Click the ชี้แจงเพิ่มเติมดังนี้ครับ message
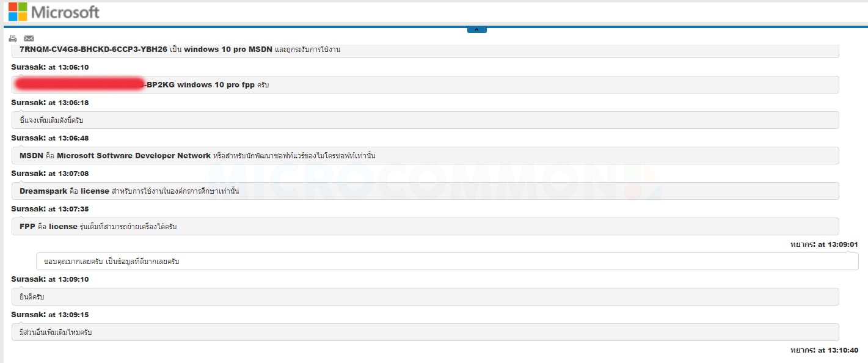 click(425, 120)
